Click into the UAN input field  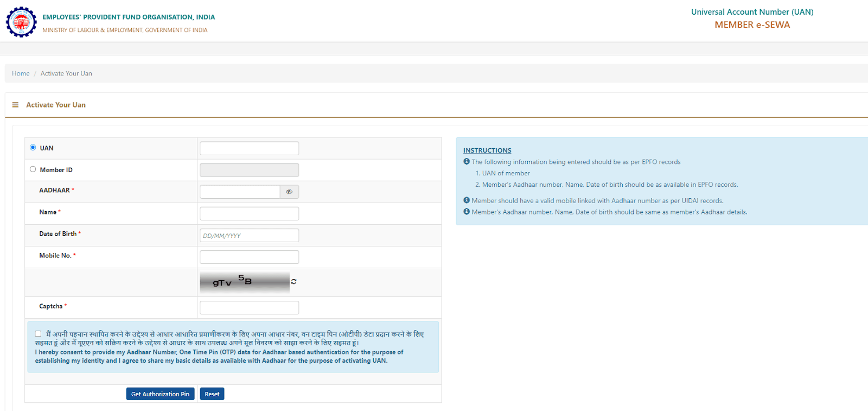pos(249,148)
